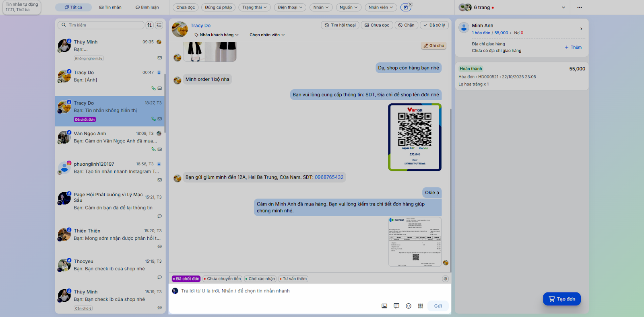Click the comment bubble icon in Thiên Thiên row
The height and width of the screenshot is (317, 644).
[x=160, y=247]
